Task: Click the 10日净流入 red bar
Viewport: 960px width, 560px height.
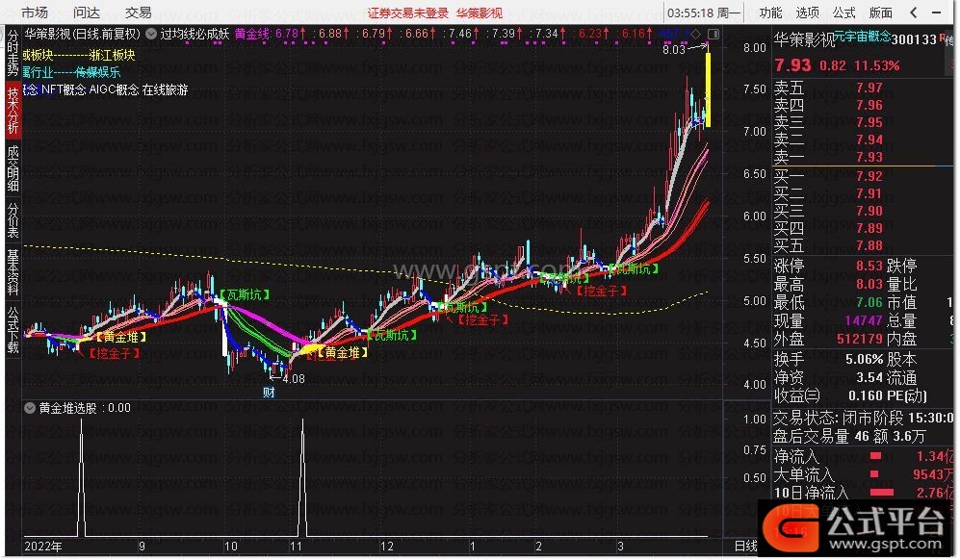Action: (x=881, y=492)
